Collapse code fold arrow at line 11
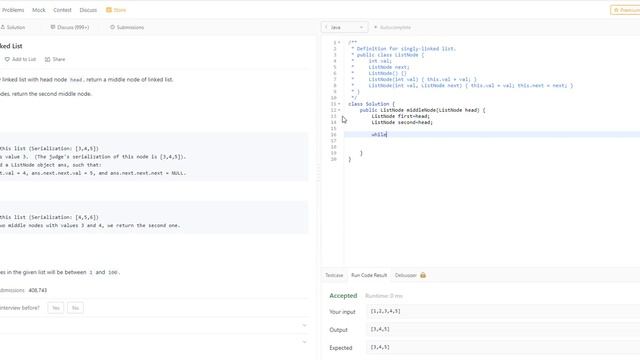Viewport: 640px width, 360px height. (339, 104)
